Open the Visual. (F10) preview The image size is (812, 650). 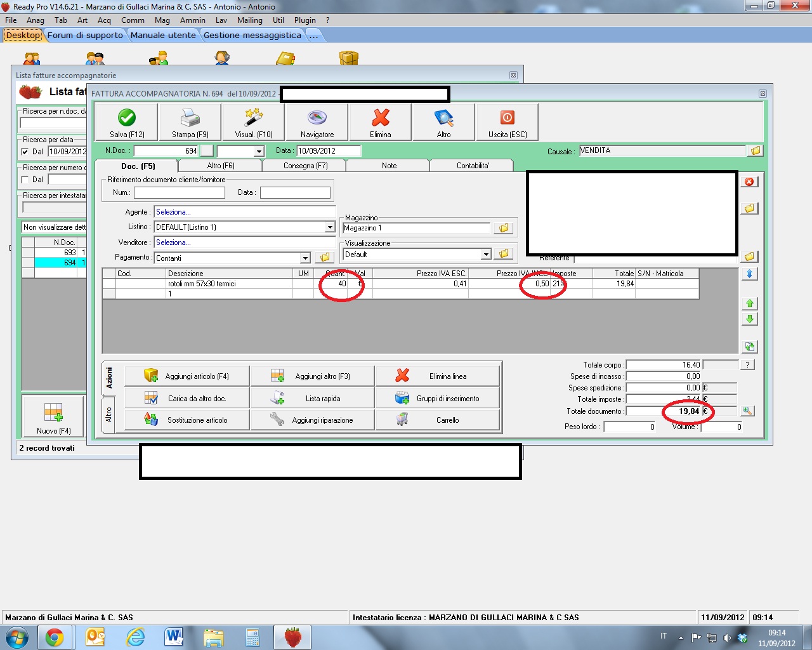click(254, 122)
